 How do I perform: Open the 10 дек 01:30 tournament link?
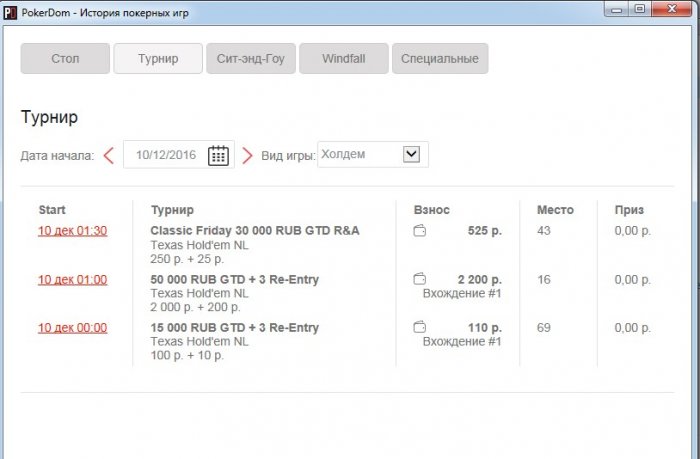pyautogui.click(x=73, y=231)
